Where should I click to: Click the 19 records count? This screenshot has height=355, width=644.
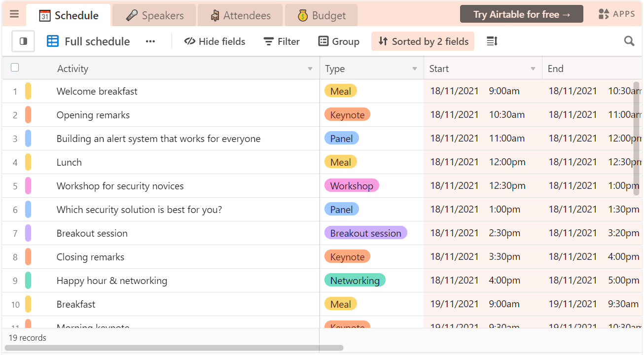(28, 338)
